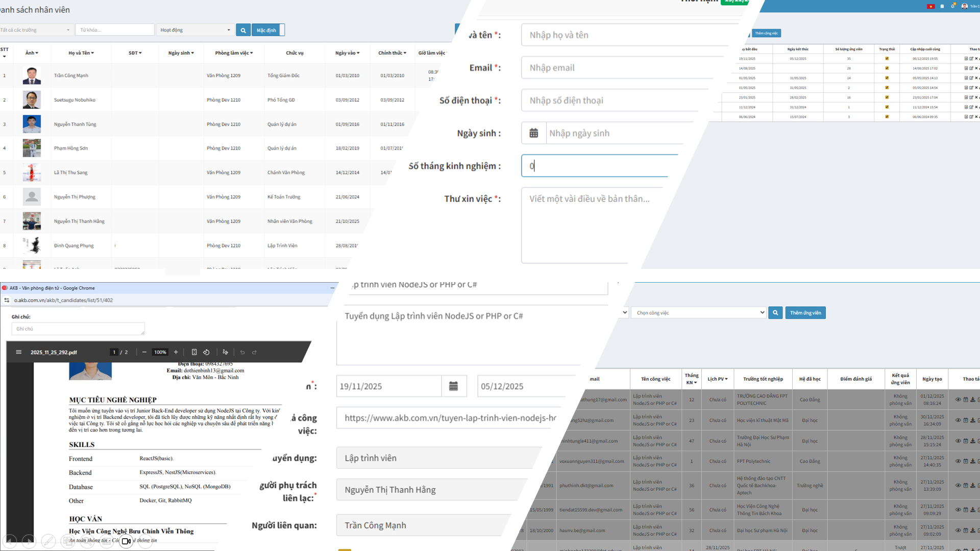Open Tất cả các trường filter dropdown
Screen dimensions: 980x551
click(36, 30)
